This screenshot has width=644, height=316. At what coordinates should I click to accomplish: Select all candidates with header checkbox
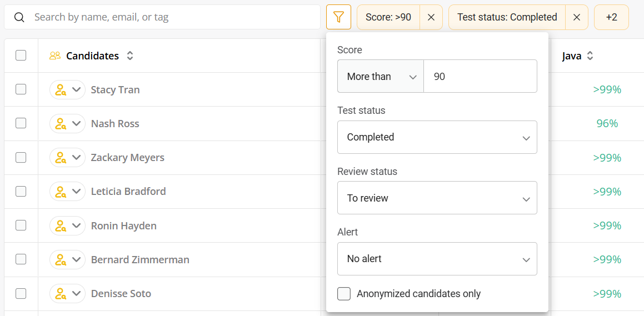tap(21, 56)
